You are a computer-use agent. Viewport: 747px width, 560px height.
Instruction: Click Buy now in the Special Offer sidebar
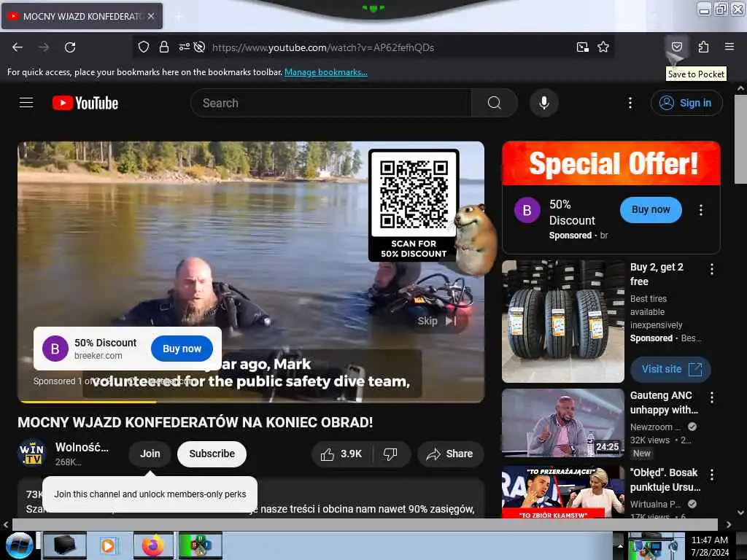[x=651, y=209]
